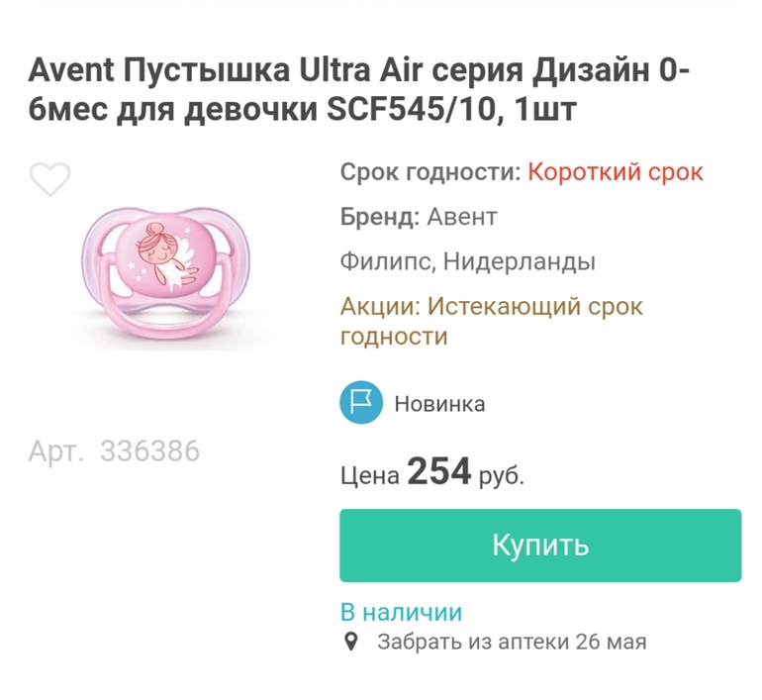Click the Avent Пустышка product title

(359, 91)
